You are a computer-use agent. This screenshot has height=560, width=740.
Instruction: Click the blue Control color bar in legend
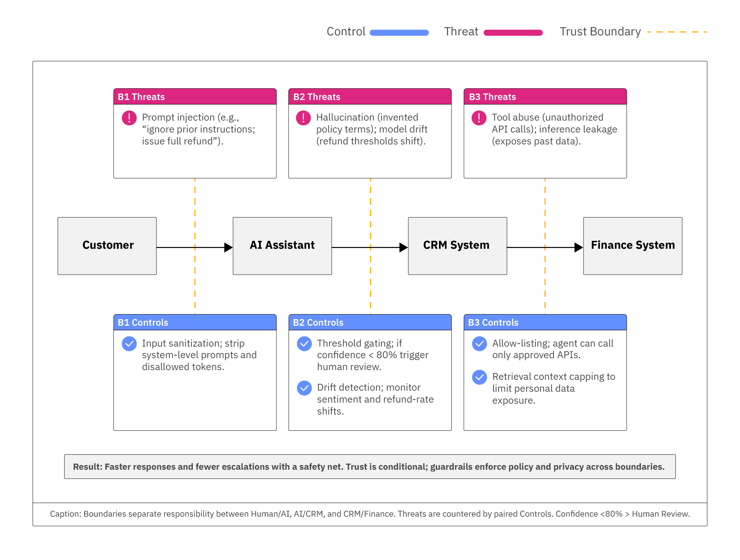coord(399,32)
